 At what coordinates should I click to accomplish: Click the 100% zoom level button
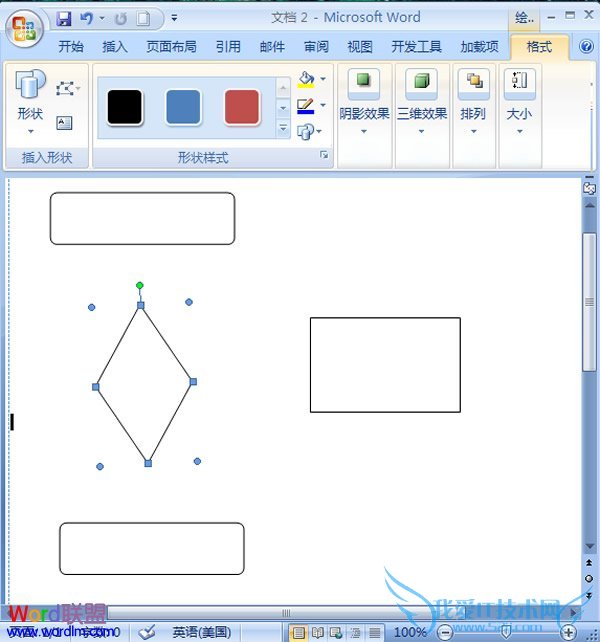[410, 632]
